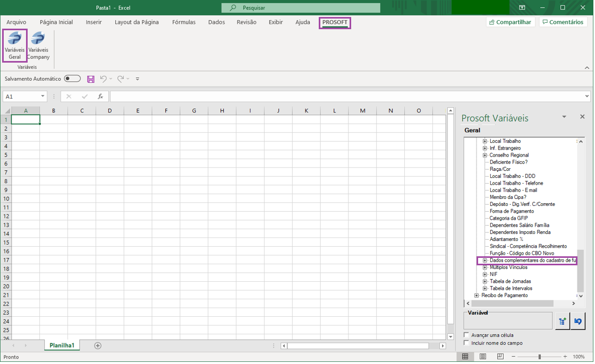Image resolution: width=595 pixels, height=364 pixels.
Task: Open the Ajuda tab
Action: (302, 22)
